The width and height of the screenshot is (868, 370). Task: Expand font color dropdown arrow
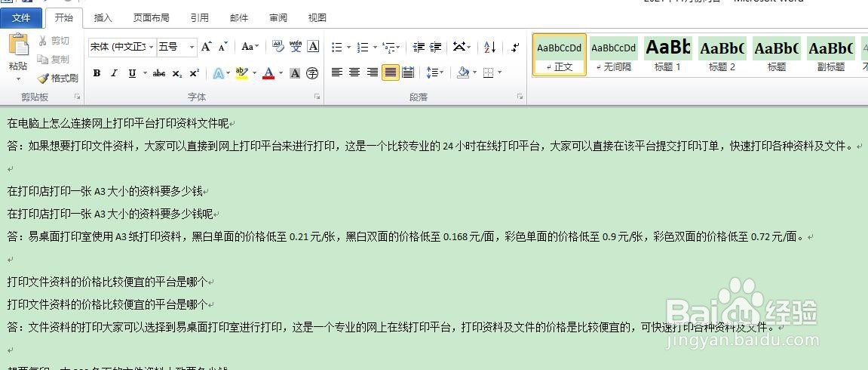tap(281, 73)
